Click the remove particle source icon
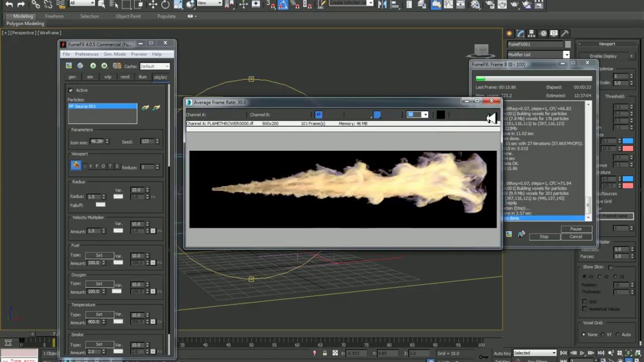Image resolution: width=644 pixels, height=362 pixels. 156,107
